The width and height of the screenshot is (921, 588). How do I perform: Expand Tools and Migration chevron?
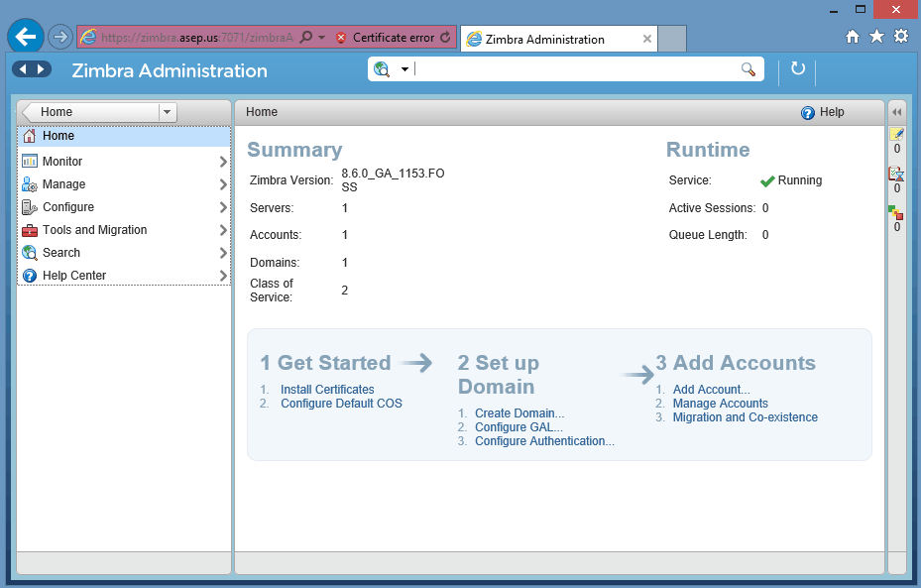(x=223, y=230)
